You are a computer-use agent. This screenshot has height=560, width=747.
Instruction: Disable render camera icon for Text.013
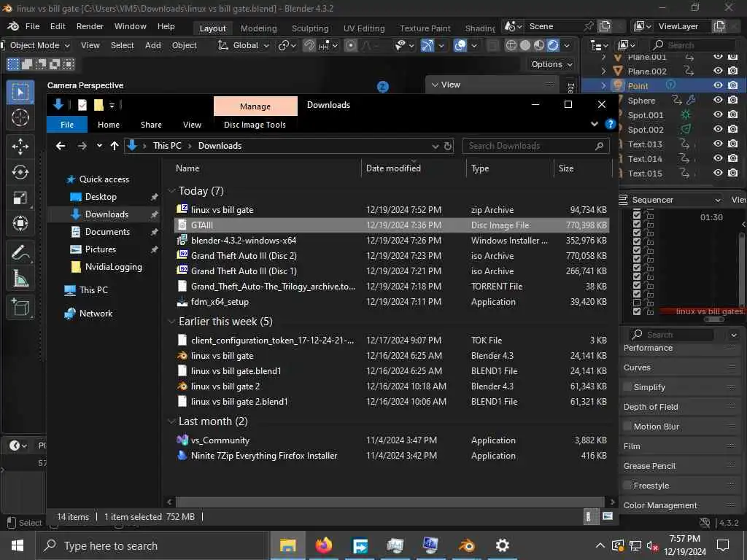tap(733, 144)
